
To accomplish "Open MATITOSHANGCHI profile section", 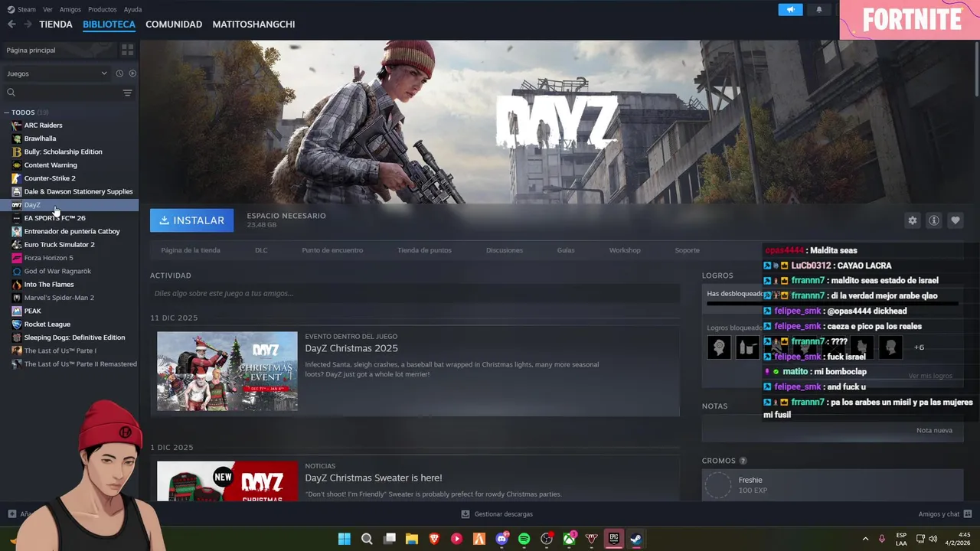I will coord(253,24).
